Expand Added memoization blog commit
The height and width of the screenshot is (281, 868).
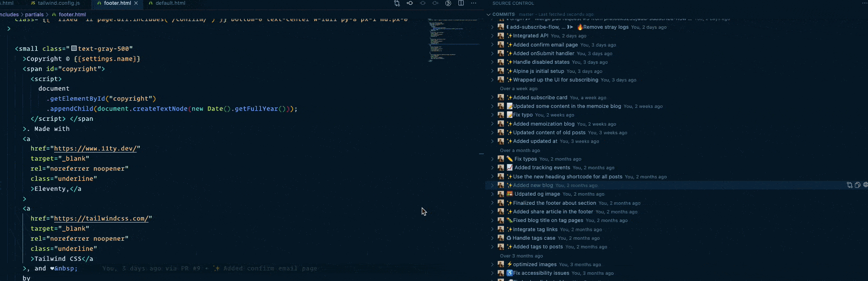click(x=492, y=124)
